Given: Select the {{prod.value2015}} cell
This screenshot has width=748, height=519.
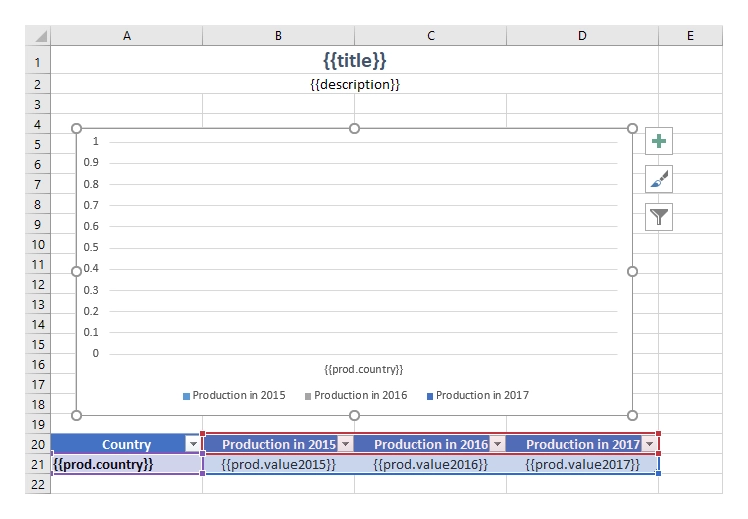Looking at the screenshot, I should [278, 464].
